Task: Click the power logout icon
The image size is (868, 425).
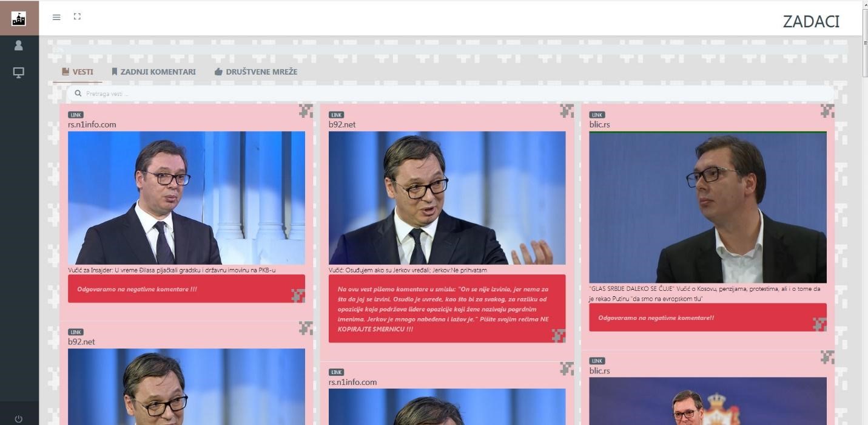Action: [x=19, y=419]
